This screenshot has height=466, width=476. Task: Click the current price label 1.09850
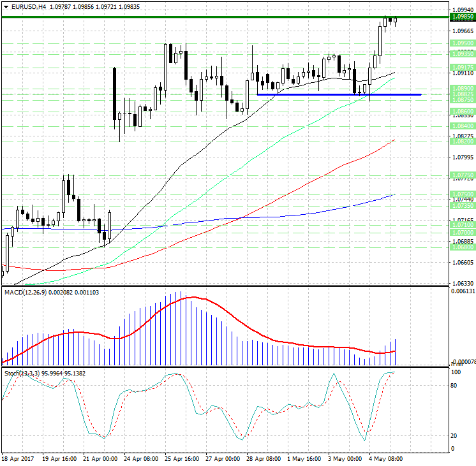[x=463, y=17]
